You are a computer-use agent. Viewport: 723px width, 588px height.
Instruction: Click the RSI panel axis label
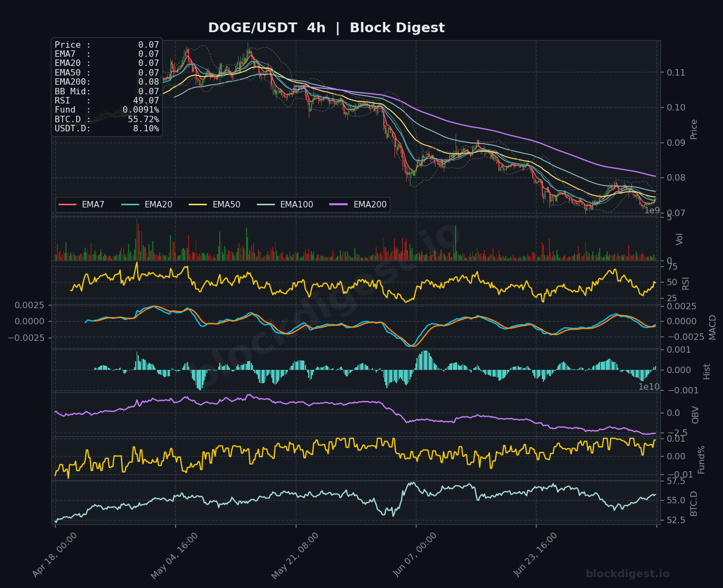pos(686,284)
